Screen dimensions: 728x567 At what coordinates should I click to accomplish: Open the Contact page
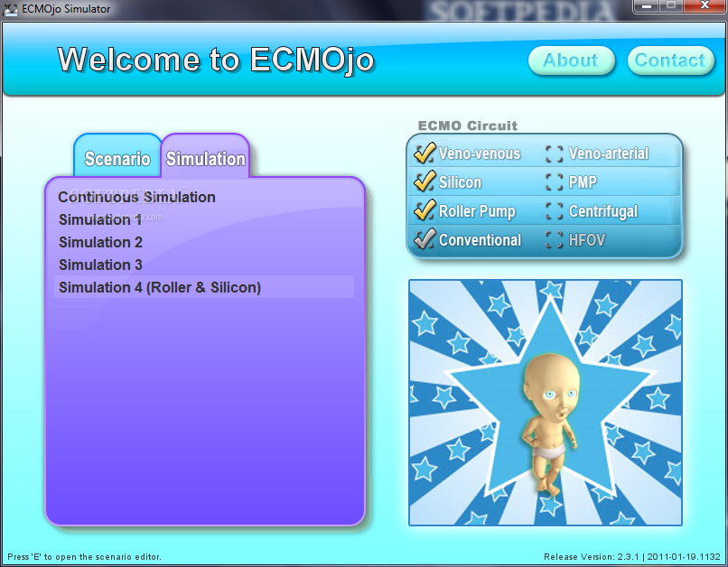[670, 60]
